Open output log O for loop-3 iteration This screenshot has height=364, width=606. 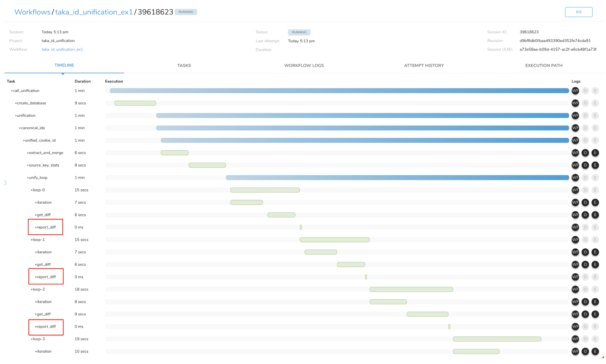pyautogui.click(x=585, y=352)
